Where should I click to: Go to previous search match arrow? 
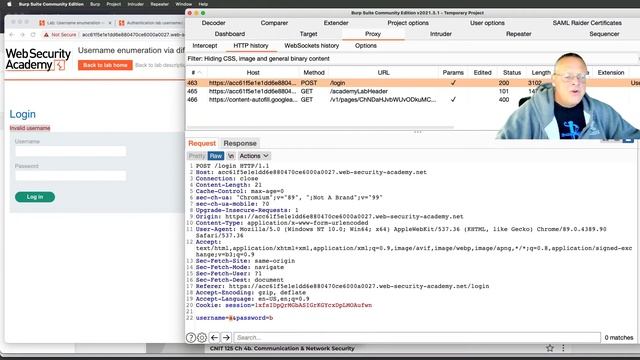[x=214, y=338]
